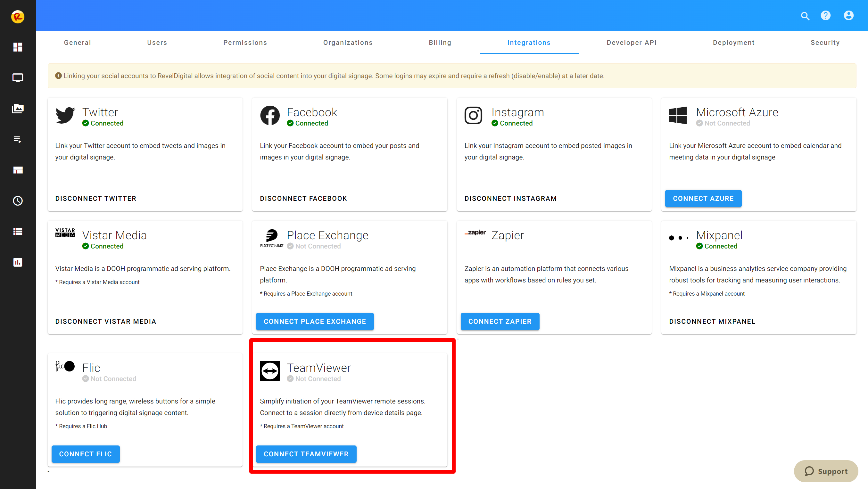Select the Integrations tab

tap(529, 43)
